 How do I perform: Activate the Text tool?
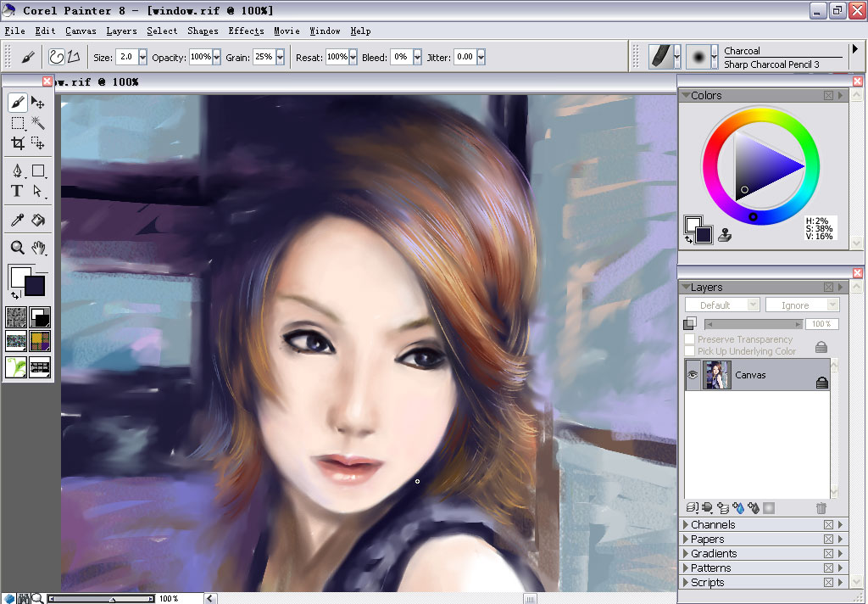(18, 191)
